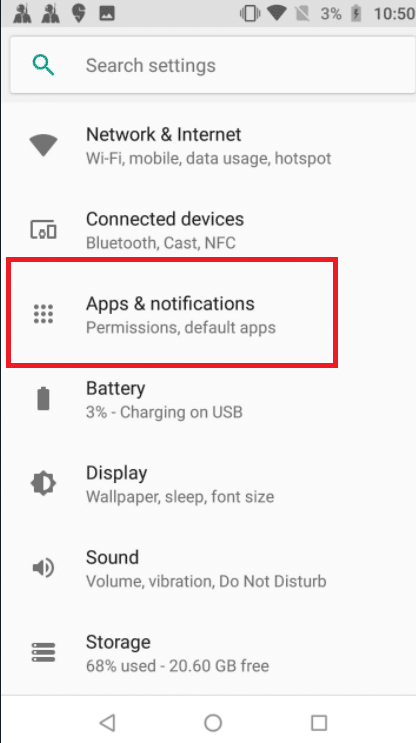This screenshot has height=743, width=416.
Task: Open Storage settings entry
Action: pos(208,653)
